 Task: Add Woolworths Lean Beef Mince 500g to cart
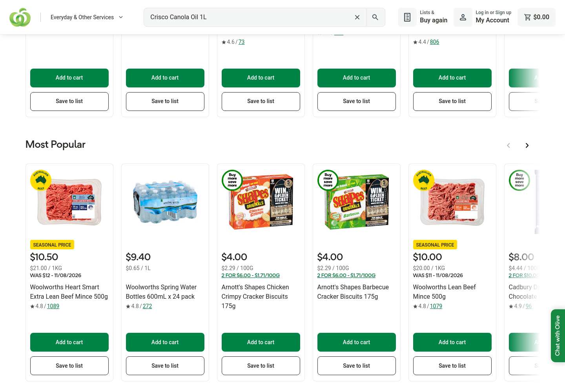[x=452, y=342]
